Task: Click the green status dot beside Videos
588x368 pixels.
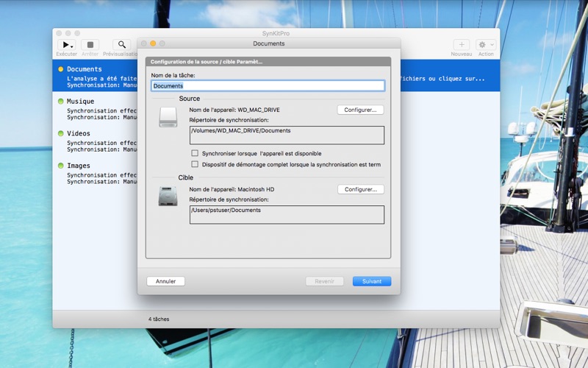Action: pyautogui.click(x=61, y=133)
